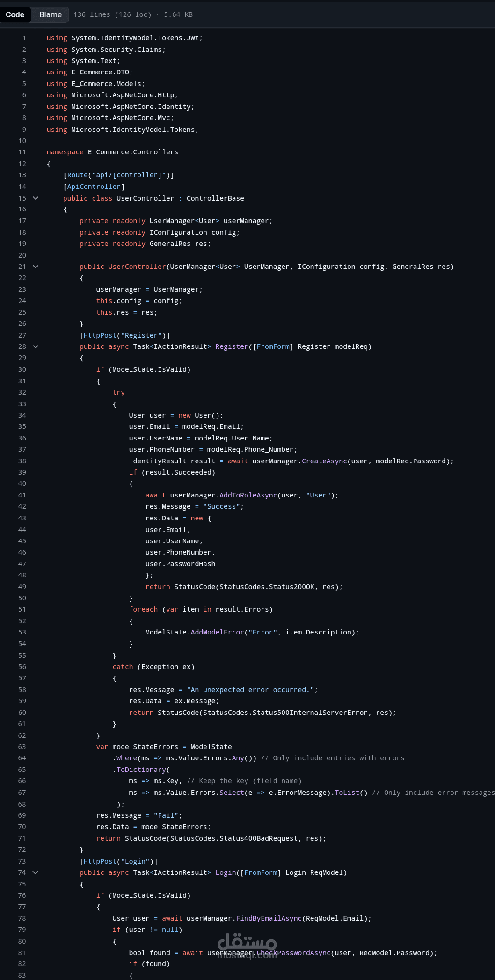Collapse the UserController constructor chevron at line 21

36,267
